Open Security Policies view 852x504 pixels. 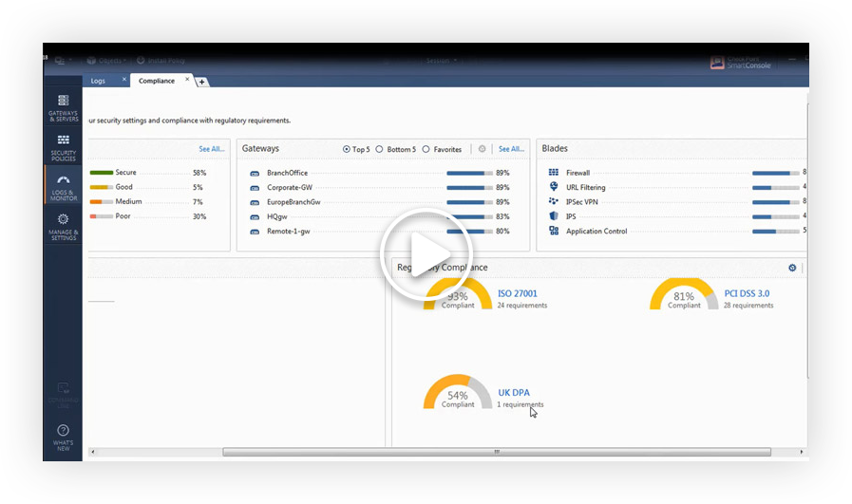tap(63, 148)
